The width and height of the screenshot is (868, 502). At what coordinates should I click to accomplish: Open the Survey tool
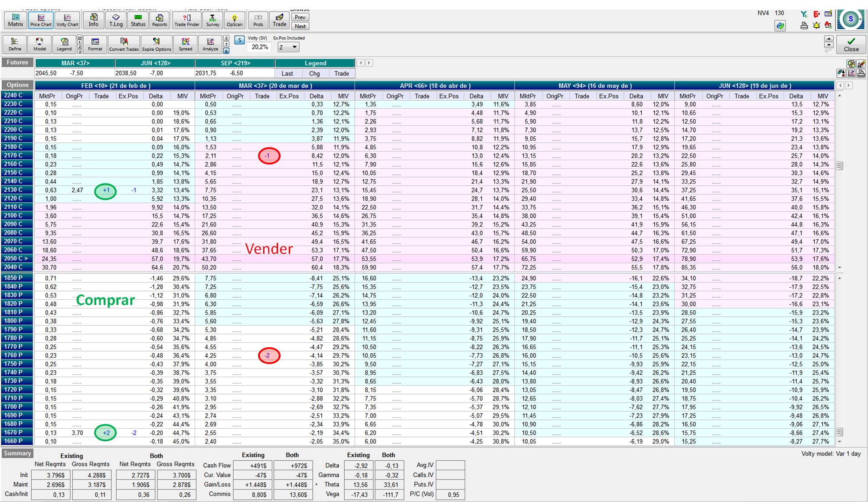coord(212,20)
